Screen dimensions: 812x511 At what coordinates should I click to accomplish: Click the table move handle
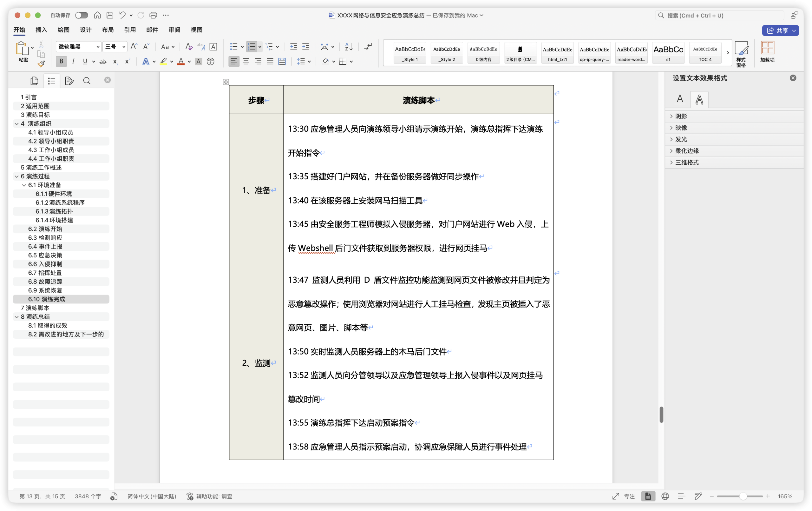[226, 82]
